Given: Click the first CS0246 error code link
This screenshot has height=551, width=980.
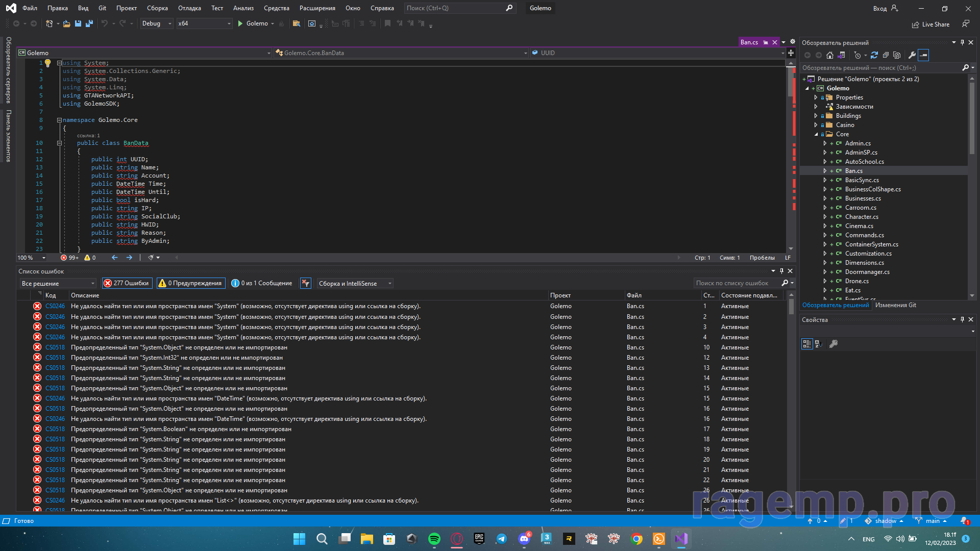Looking at the screenshot, I should [55, 306].
